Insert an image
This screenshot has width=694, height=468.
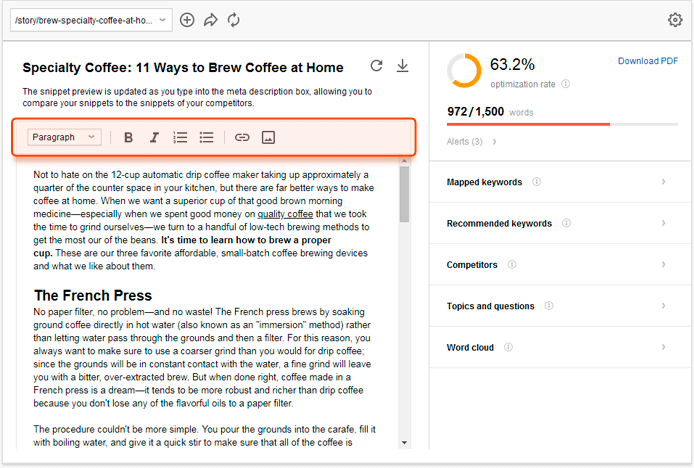268,137
